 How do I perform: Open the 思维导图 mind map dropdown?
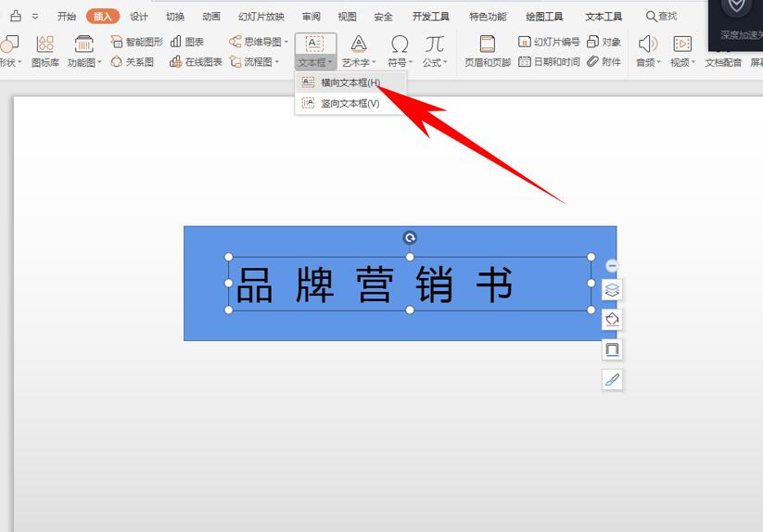click(259, 42)
